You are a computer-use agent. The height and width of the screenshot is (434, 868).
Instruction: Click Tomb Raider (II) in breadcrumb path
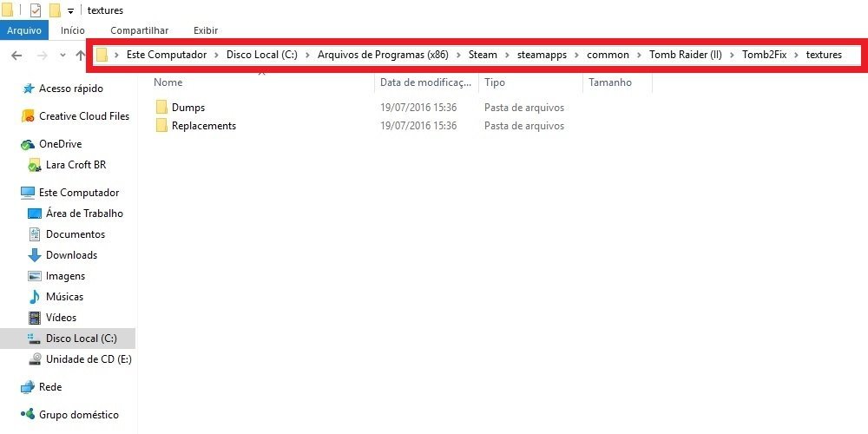(685, 55)
